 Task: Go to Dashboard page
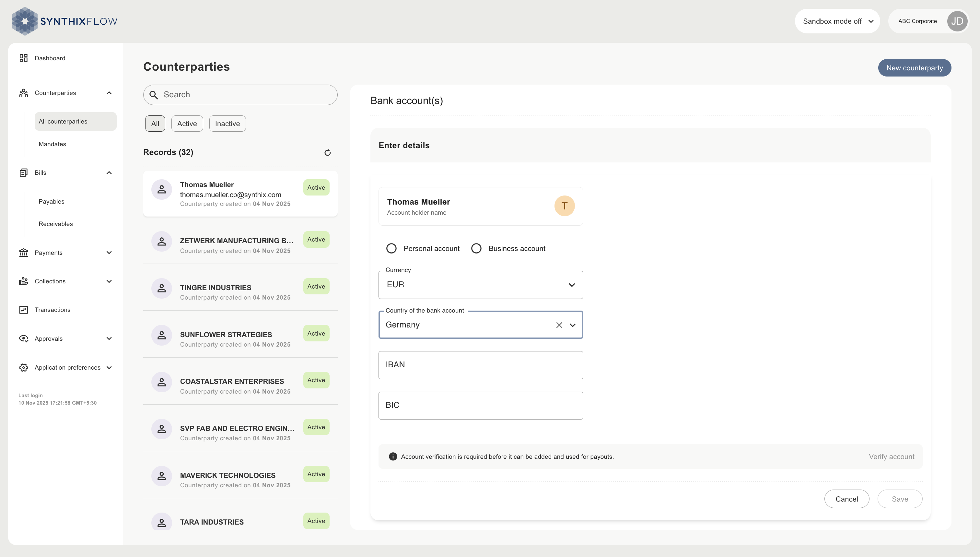click(50, 58)
